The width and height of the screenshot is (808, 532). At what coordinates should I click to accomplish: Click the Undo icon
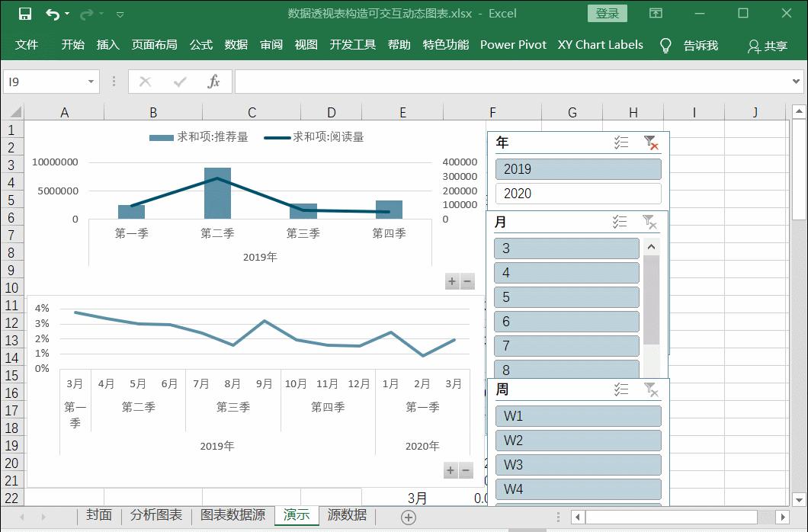coord(50,14)
